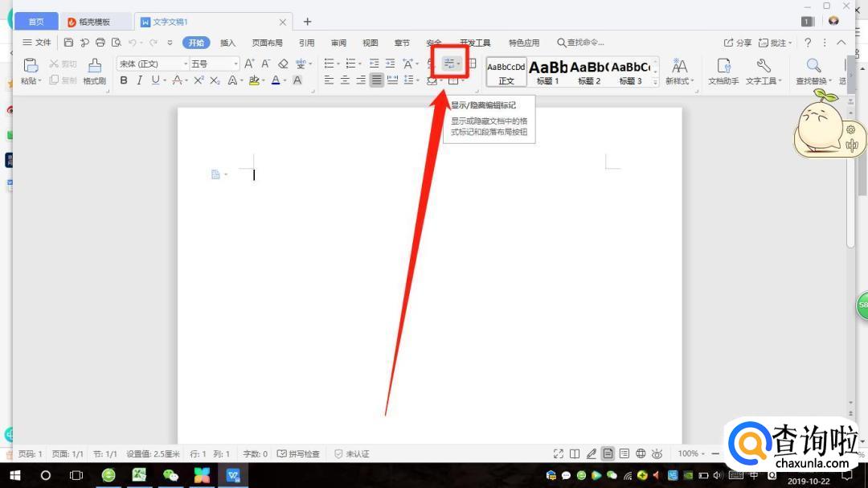The height and width of the screenshot is (488, 868).
Task: Toggle spell check (拼写检查) in status bar
Action: pyautogui.click(x=299, y=454)
